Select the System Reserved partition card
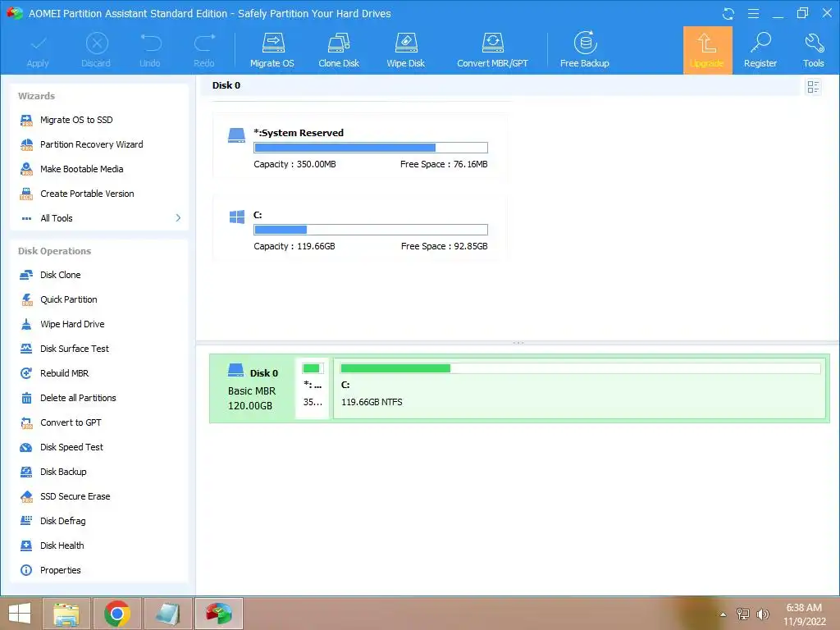 [359, 146]
